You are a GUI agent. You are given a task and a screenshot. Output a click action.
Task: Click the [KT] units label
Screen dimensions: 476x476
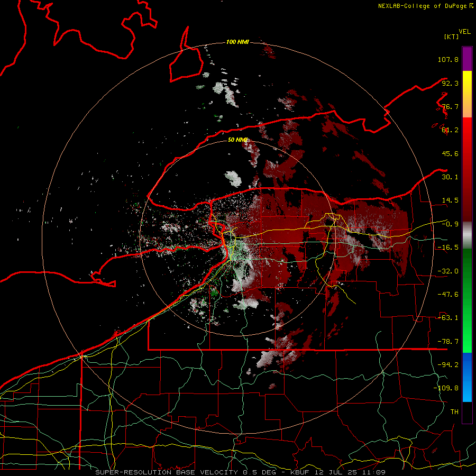coord(452,36)
